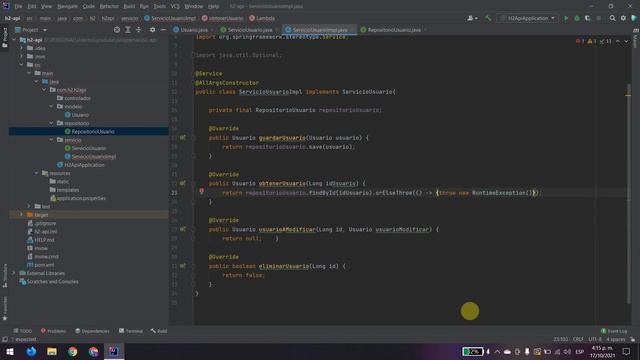Select pom.xml in project tree
Viewport: 640px width, 360px height.
coord(44,265)
